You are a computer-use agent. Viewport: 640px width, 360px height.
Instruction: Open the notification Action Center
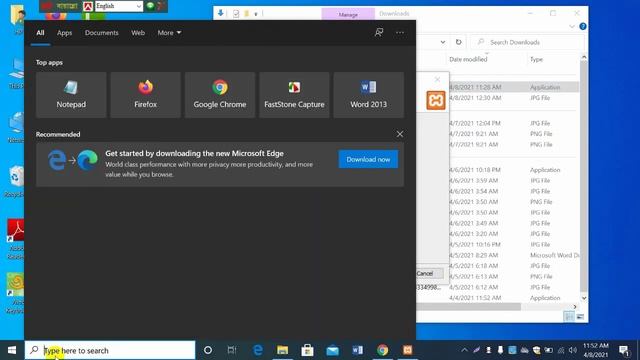click(x=624, y=350)
